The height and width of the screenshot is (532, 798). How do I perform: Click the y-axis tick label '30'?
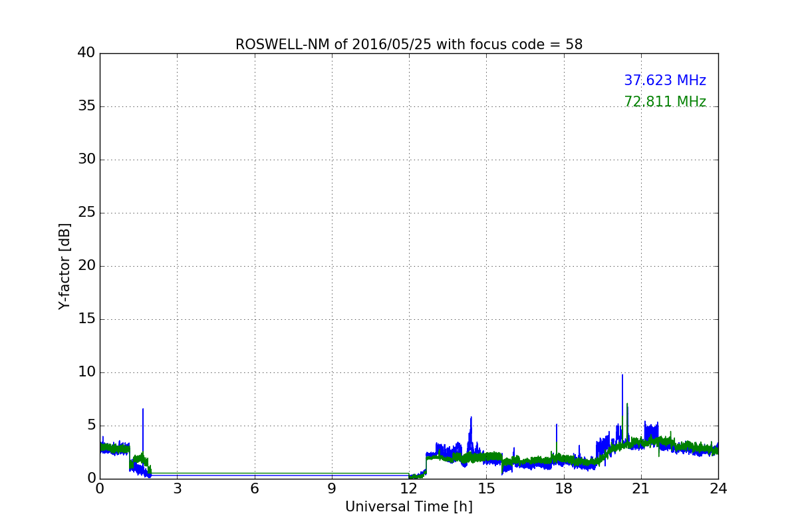[86, 160]
